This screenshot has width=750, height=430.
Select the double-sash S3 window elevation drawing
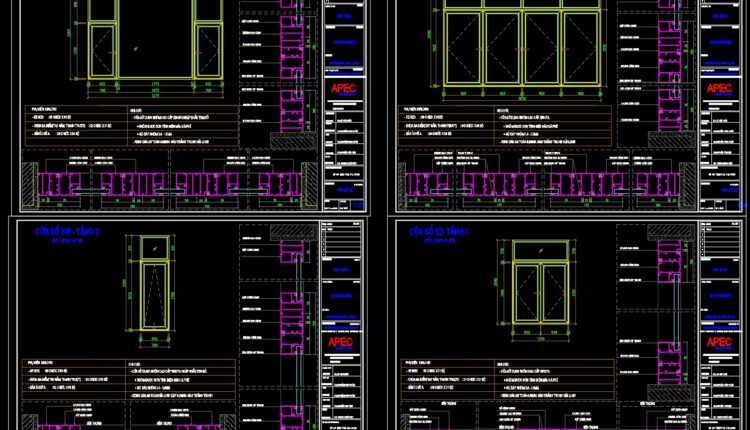click(540, 282)
